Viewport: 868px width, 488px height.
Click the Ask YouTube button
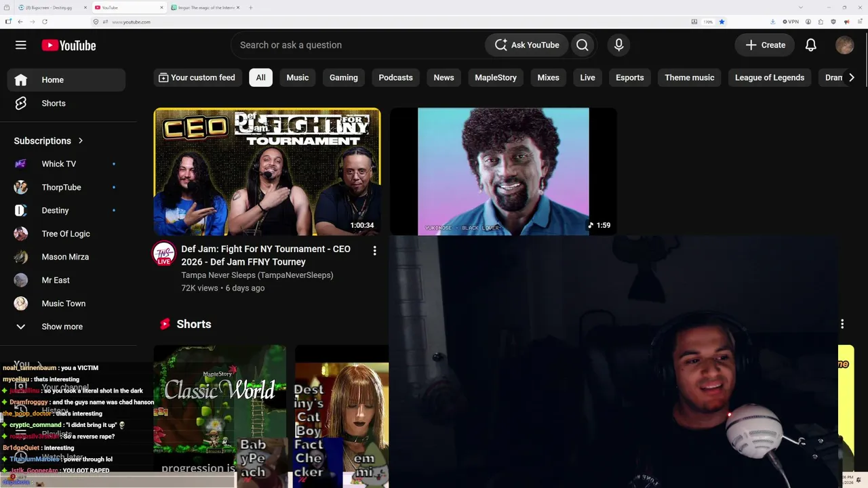pos(527,45)
